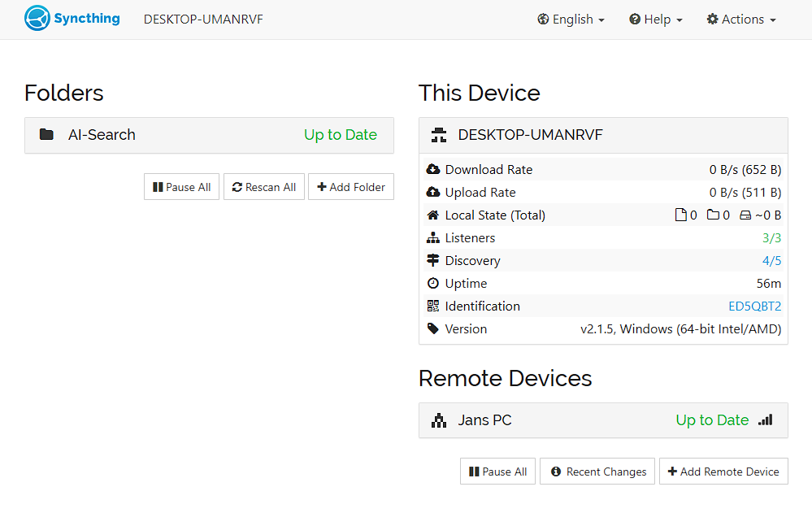Click the Jans PC connection signal icon
812x526 pixels.
(766, 419)
